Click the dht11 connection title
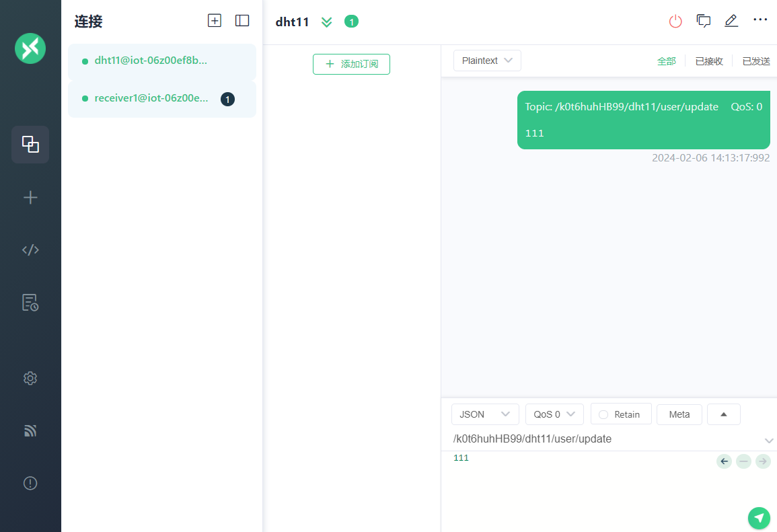The width and height of the screenshot is (777, 532). [293, 22]
